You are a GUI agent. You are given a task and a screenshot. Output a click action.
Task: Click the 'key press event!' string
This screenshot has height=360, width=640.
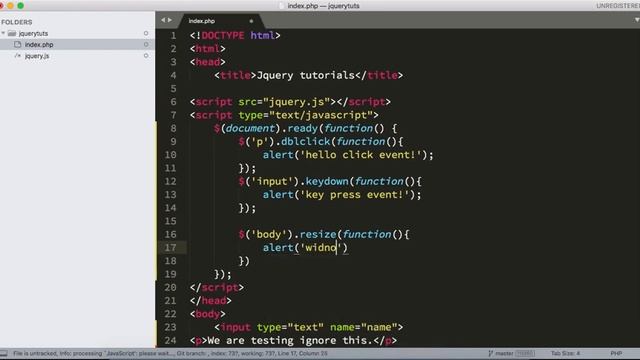tap(355, 195)
